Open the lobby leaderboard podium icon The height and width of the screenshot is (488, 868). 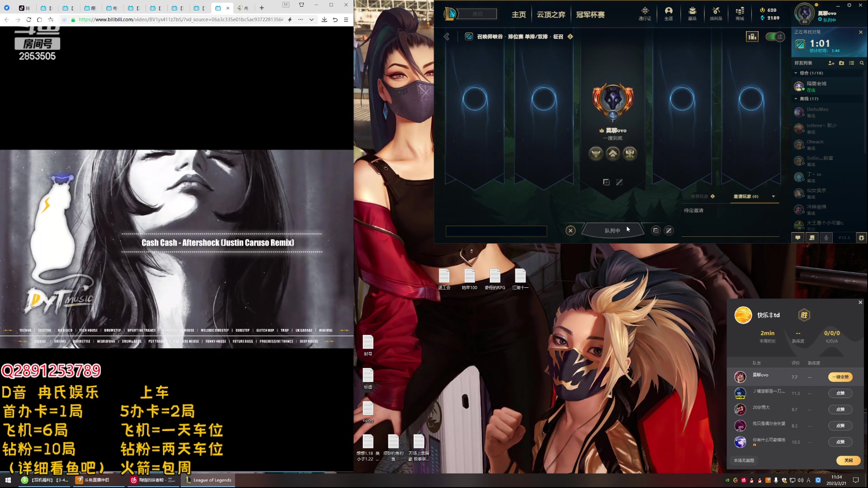752,37
